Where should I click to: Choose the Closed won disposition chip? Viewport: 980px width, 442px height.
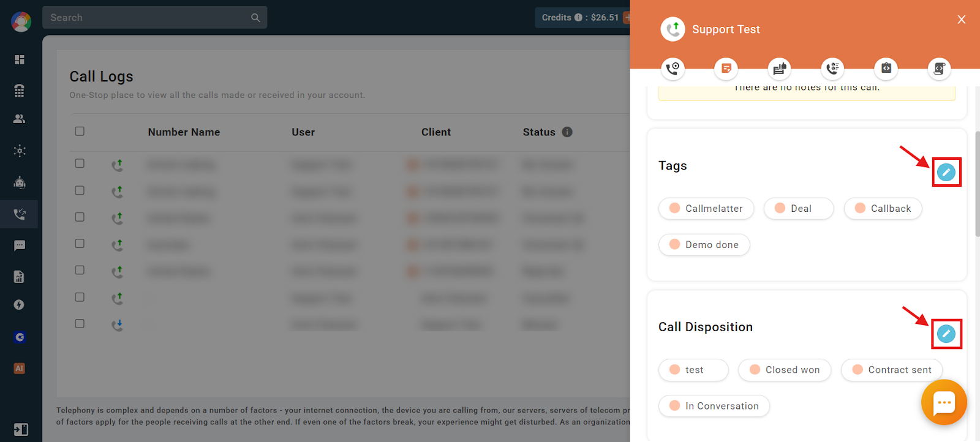tap(785, 370)
